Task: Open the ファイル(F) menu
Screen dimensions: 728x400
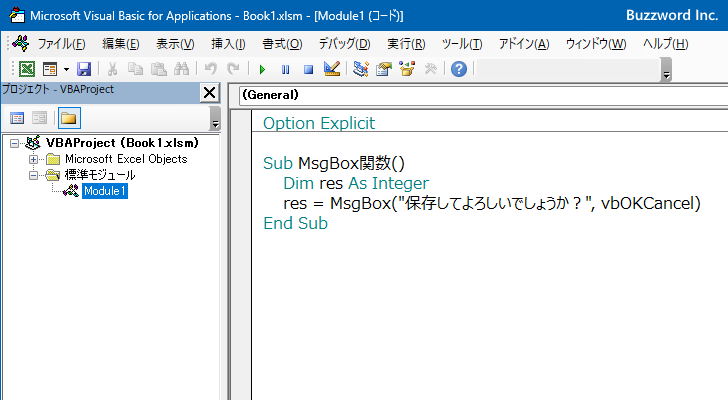Action: click(61, 44)
